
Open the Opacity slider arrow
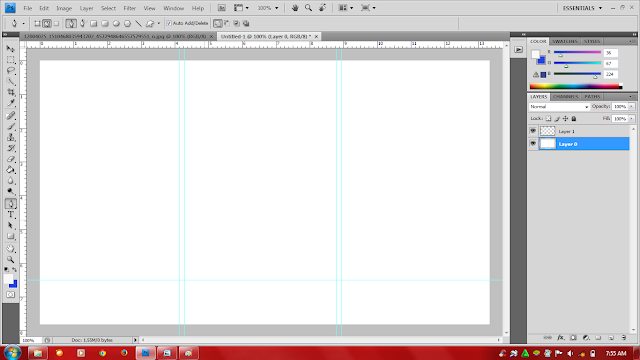point(631,107)
